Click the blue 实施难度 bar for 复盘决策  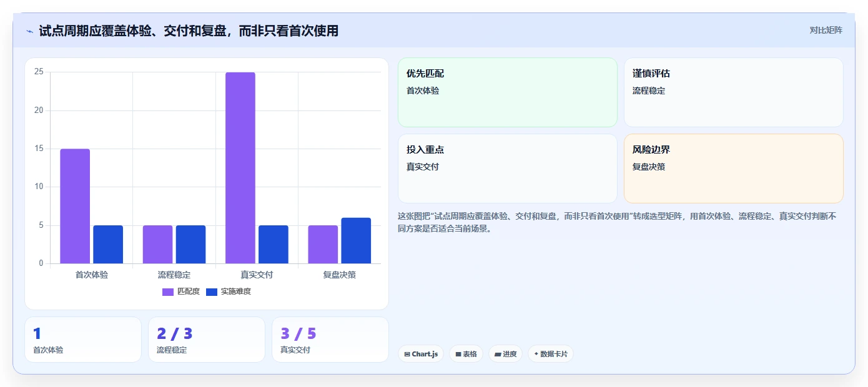click(356, 240)
